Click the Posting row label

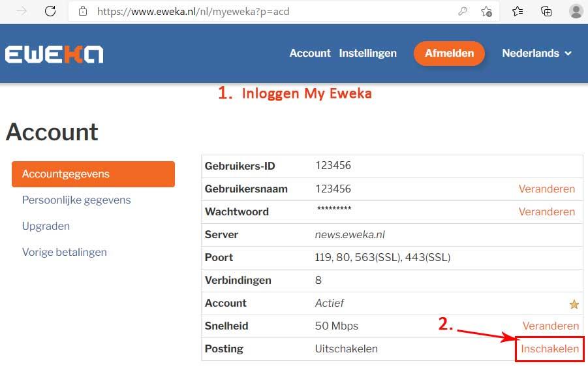[224, 349]
